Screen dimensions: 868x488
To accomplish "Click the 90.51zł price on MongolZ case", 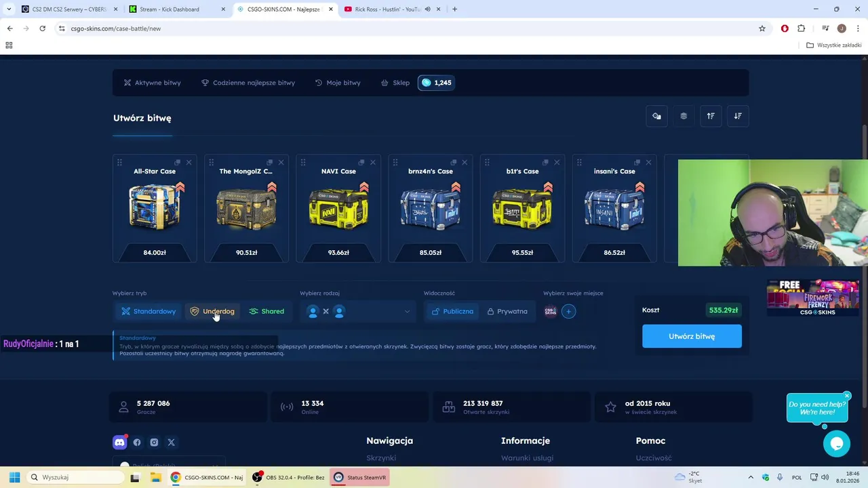I will [x=246, y=253].
